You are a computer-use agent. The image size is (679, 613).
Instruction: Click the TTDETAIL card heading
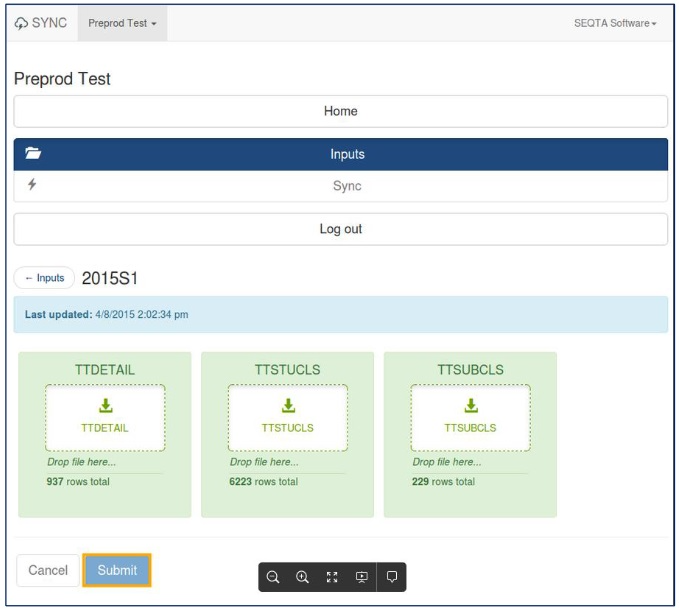(x=105, y=370)
